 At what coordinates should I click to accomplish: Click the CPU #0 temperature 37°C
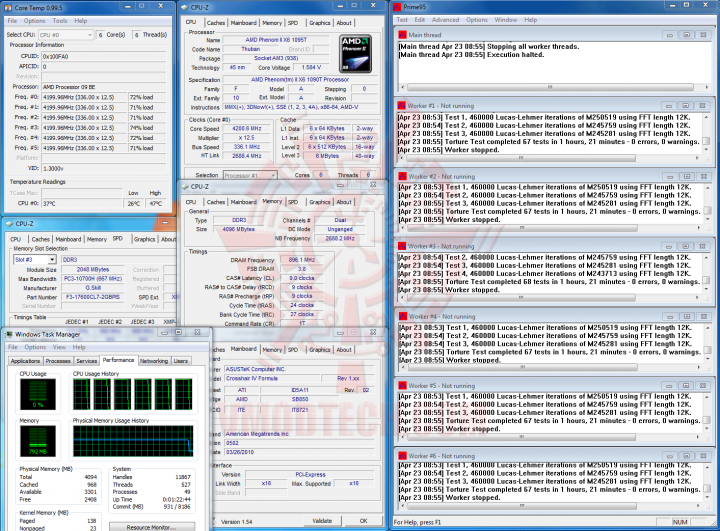point(82,203)
